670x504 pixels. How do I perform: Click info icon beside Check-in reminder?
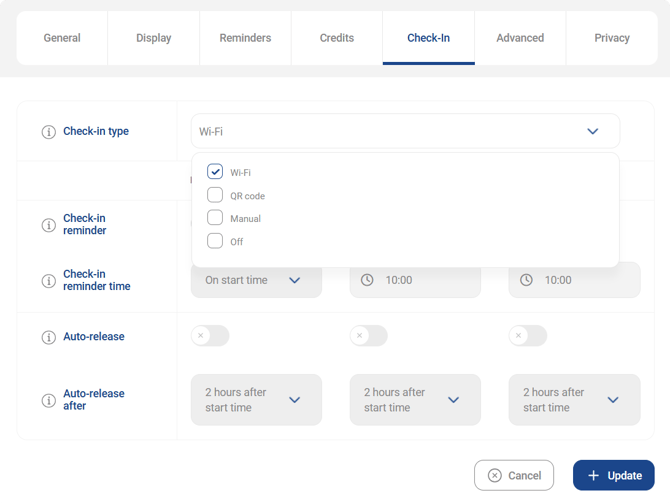click(49, 225)
